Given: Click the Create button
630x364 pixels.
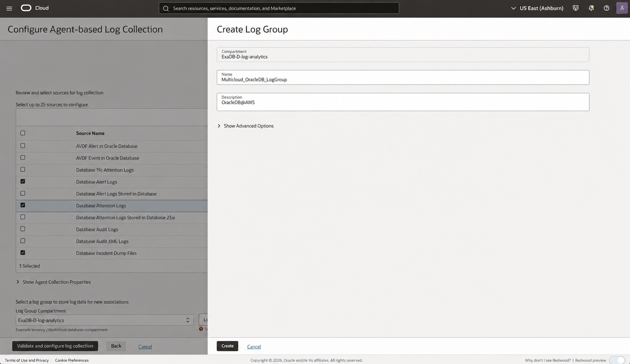Looking at the screenshot, I should [x=227, y=346].
